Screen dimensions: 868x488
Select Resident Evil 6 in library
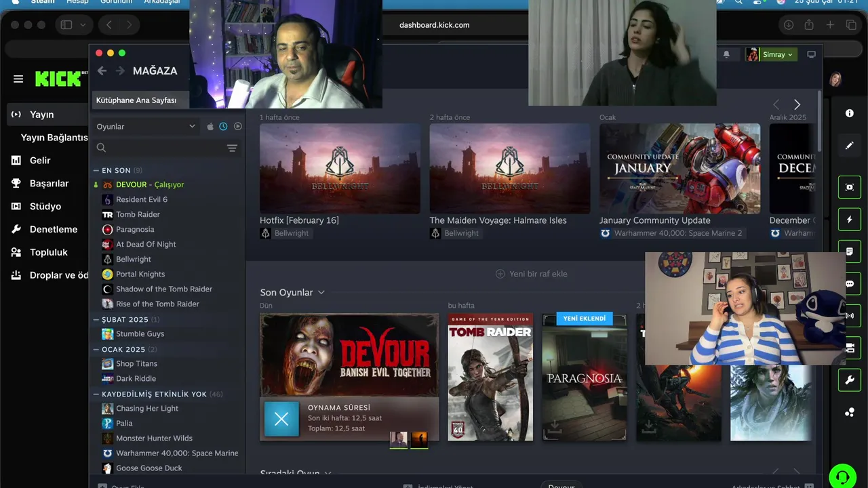[142, 199]
